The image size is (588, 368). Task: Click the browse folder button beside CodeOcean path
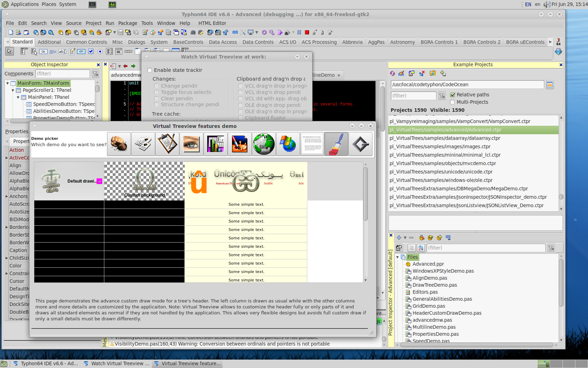click(550, 84)
